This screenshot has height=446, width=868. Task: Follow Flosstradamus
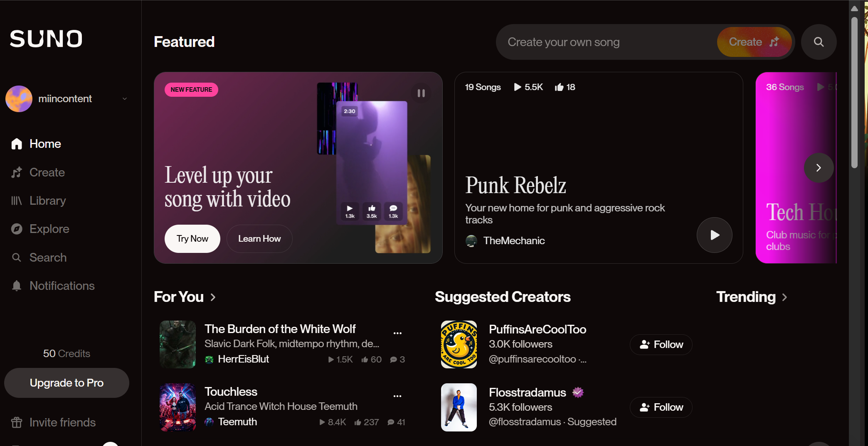661,407
